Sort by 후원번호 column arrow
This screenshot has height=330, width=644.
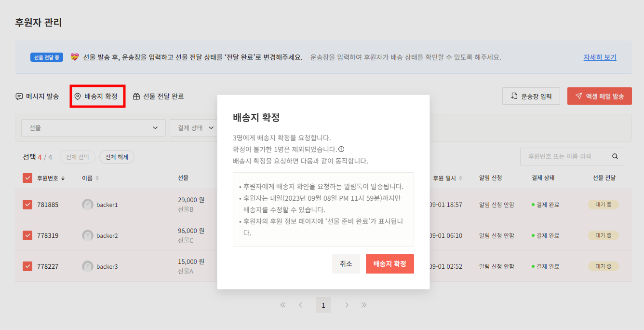63,179
